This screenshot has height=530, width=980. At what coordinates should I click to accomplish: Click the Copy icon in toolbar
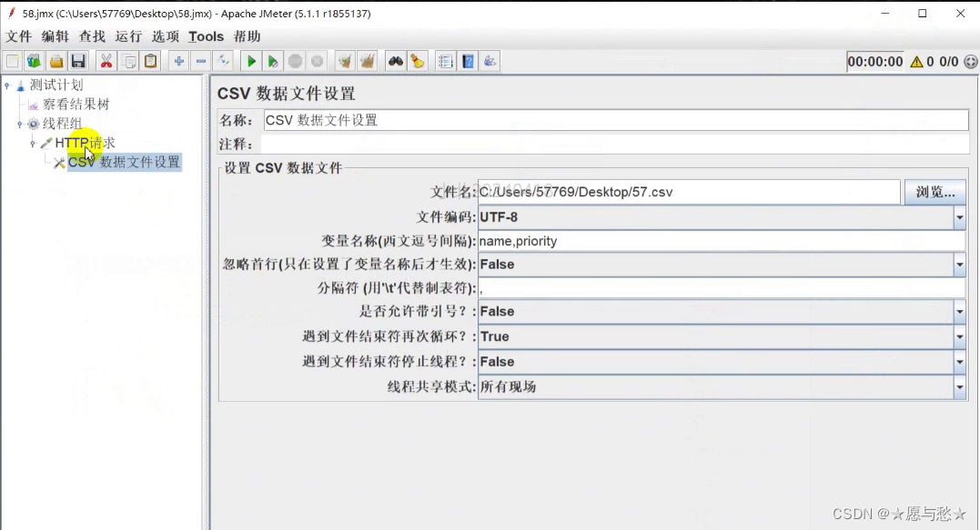[x=128, y=61]
